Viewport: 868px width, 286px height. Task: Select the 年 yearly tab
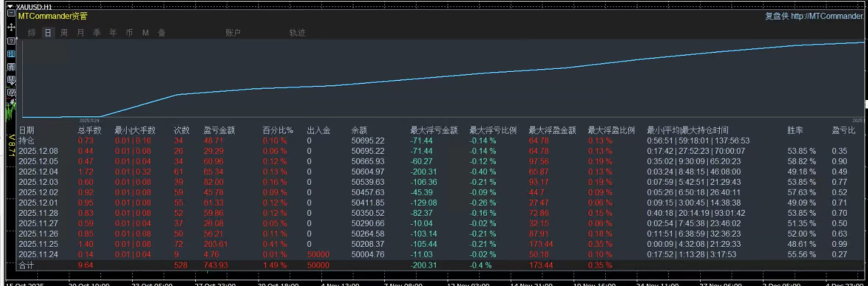pos(113,33)
